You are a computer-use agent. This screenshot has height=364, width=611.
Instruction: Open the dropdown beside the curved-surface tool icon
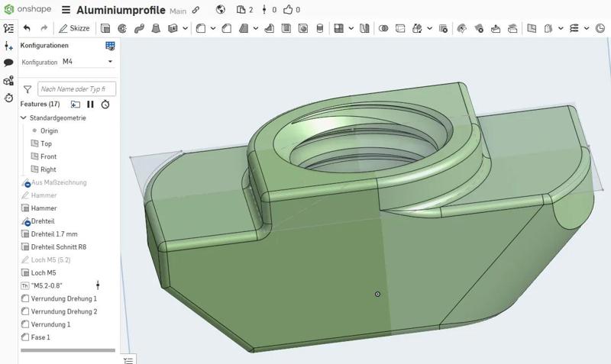561,28
